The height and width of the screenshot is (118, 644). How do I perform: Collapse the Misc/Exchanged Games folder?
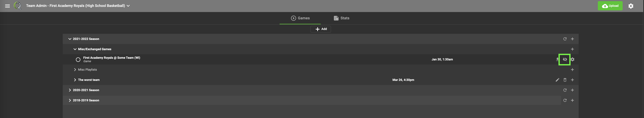(x=75, y=49)
